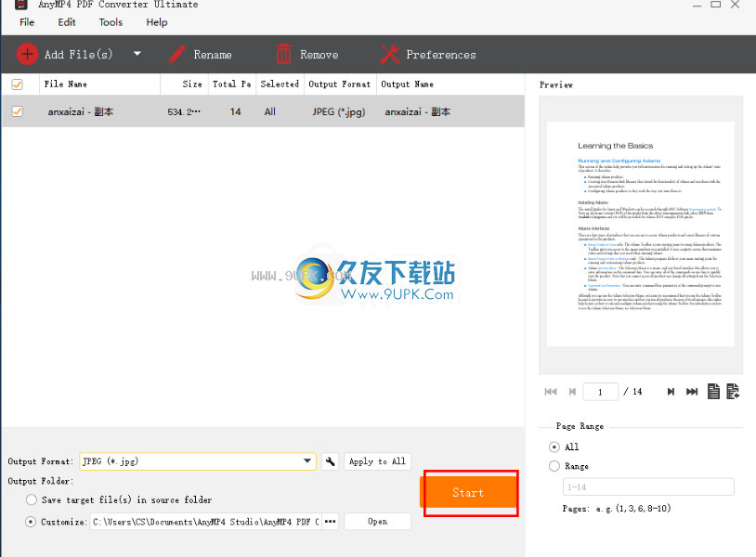This screenshot has width=756, height=557.
Task: Click the Size column header
Action: tap(184, 84)
